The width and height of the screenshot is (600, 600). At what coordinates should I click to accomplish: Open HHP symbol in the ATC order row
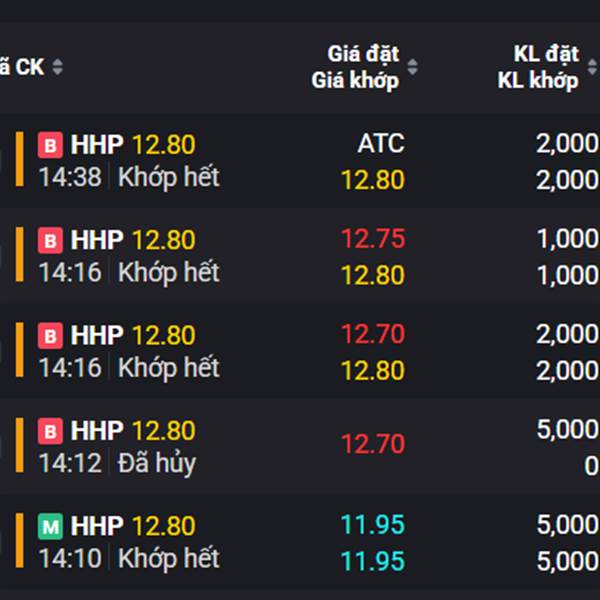point(97,145)
